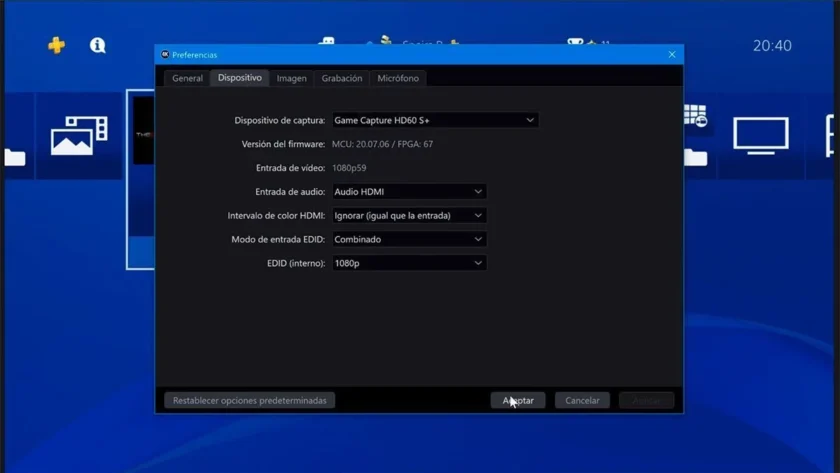
Task: Expand the Entrada de audio dropdown
Action: tap(409, 191)
